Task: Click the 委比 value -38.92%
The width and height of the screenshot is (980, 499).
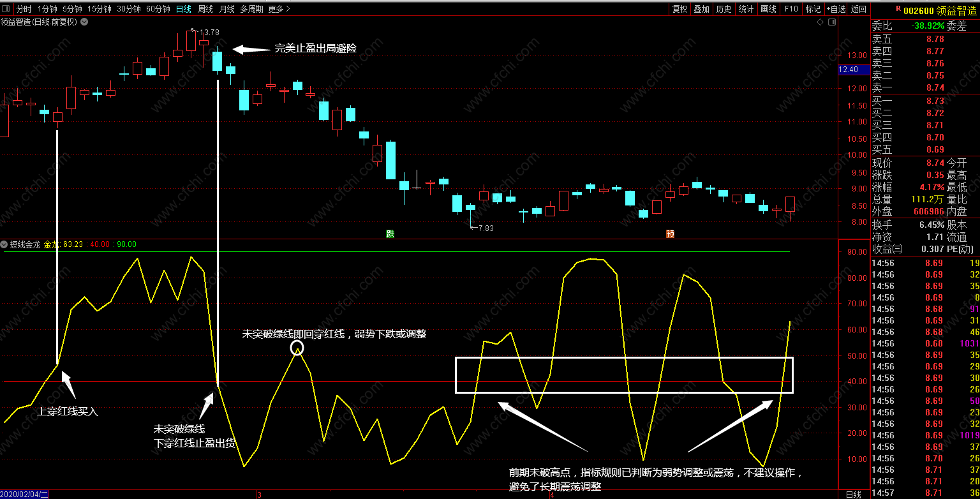Action: [x=928, y=26]
